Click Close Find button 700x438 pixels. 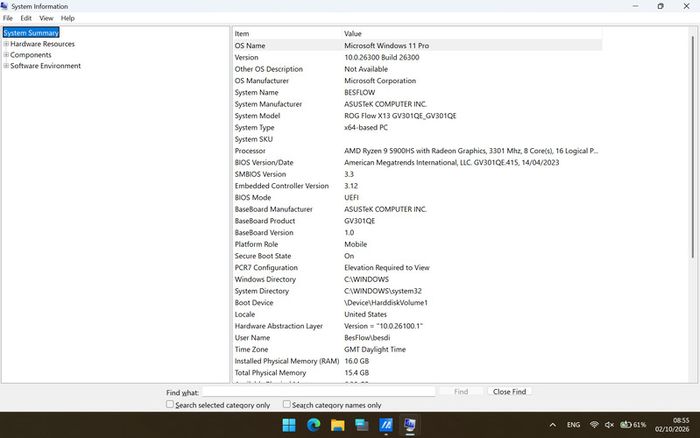pos(509,392)
